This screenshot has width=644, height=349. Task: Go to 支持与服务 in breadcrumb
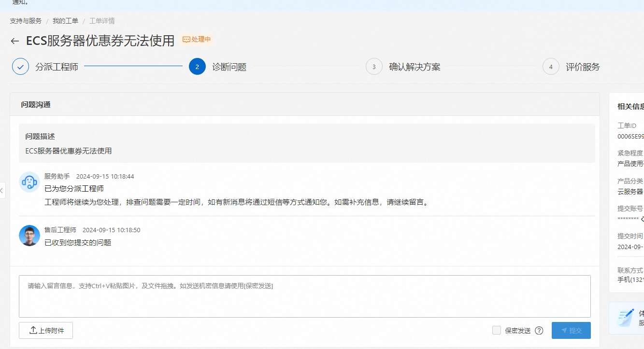pos(26,21)
